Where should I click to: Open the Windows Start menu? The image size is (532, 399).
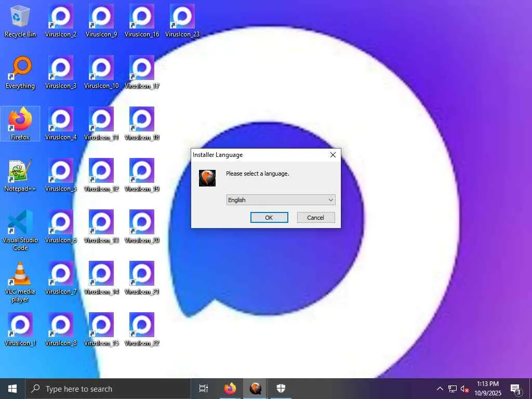(x=12, y=389)
